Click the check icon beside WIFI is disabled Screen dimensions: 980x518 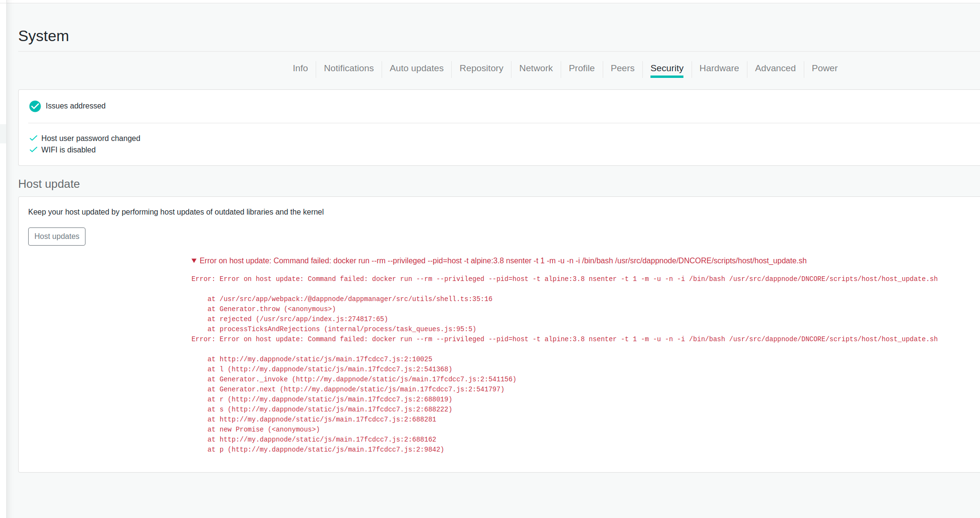coord(33,149)
